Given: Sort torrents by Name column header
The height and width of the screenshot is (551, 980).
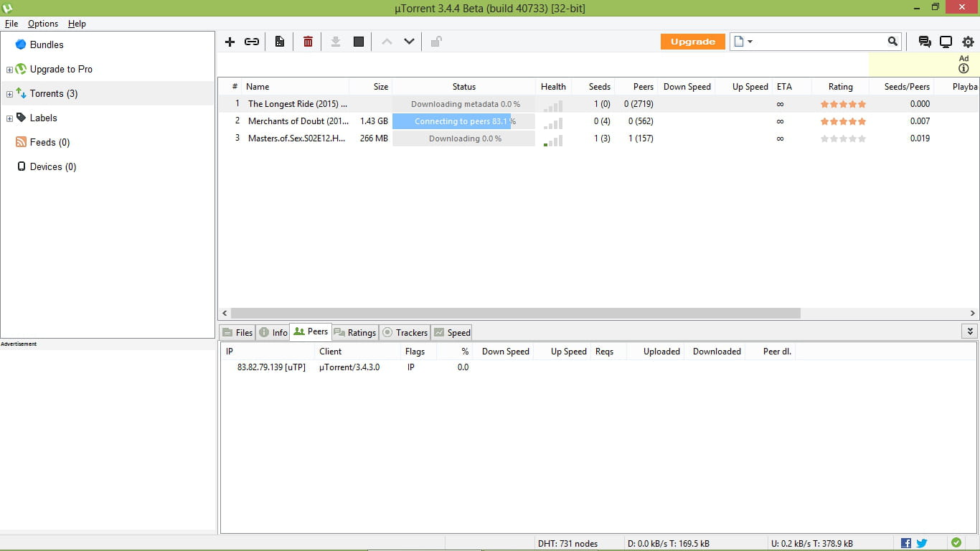Looking at the screenshot, I should point(295,87).
